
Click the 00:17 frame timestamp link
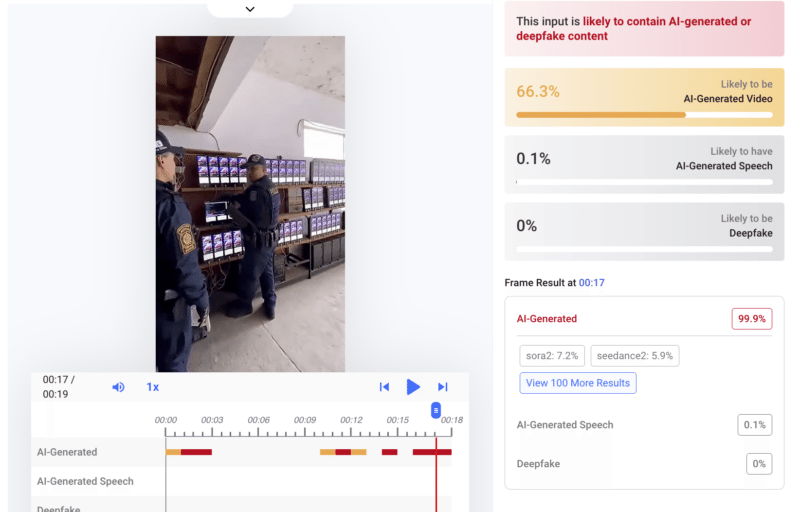[591, 283]
